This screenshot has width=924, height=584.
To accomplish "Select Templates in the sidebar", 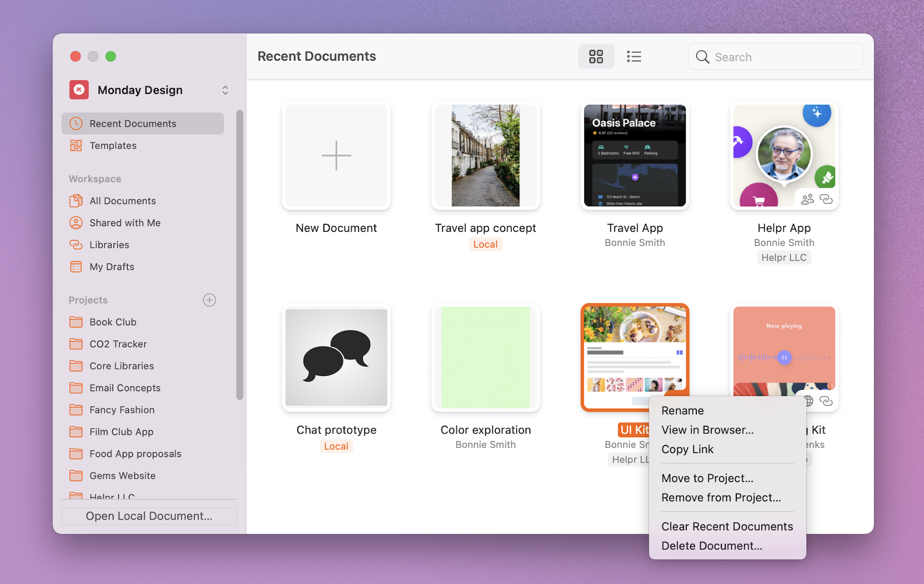I will [113, 145].
